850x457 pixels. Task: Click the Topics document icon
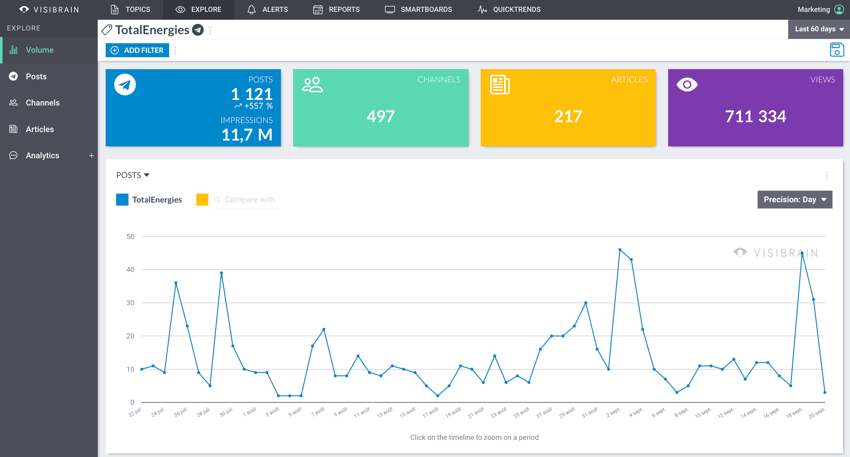pyautogui.click(x=114, y=10)
